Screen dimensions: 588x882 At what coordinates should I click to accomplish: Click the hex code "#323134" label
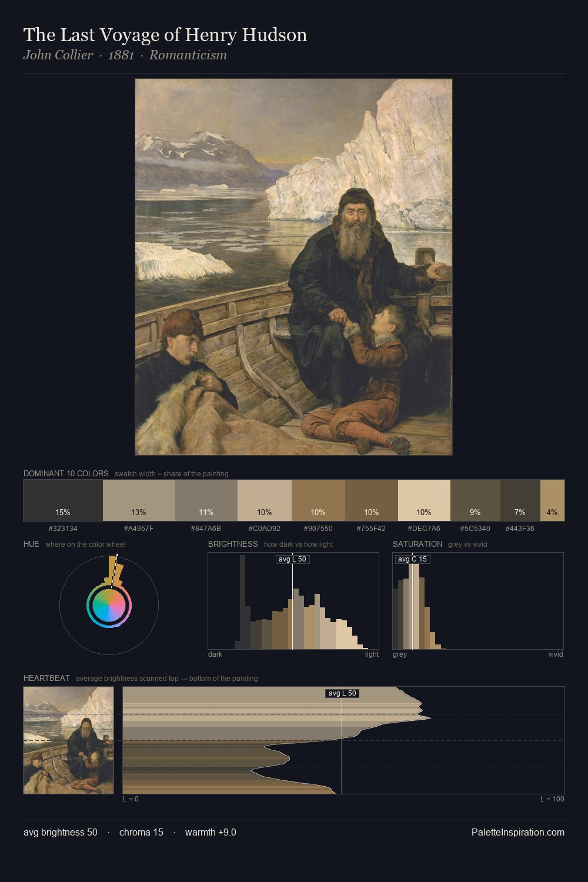[63, 529]
